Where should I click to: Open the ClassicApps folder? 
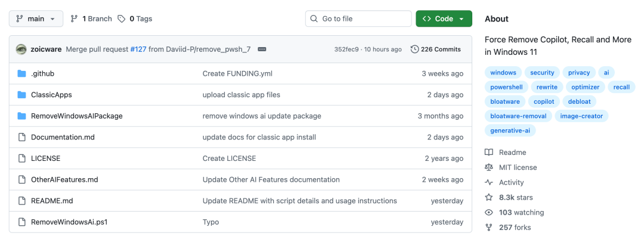(x=51, y=95)
